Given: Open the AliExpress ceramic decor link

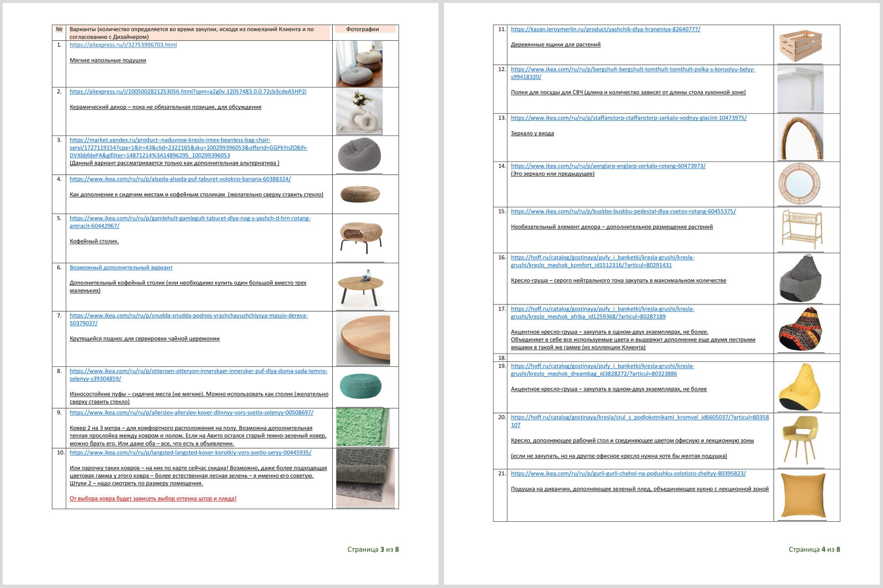Looking at the screenshot, I should click(188, 92).
